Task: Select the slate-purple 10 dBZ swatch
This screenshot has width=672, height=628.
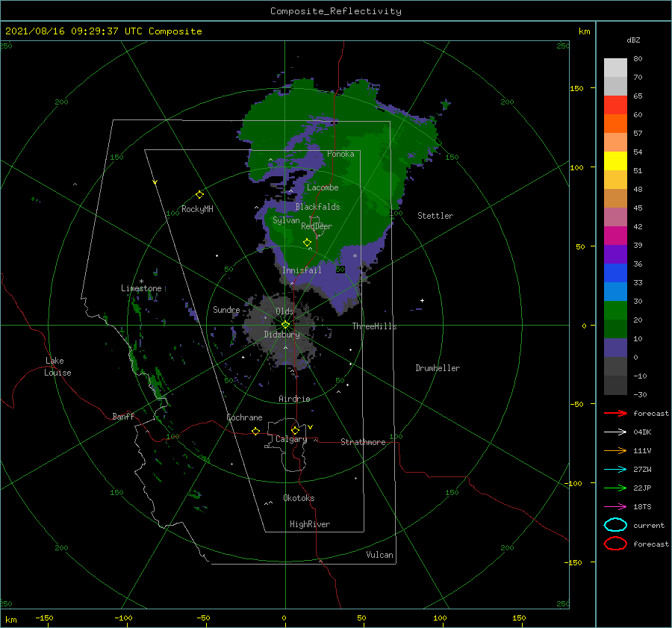Action: click(x=615, y=347)
